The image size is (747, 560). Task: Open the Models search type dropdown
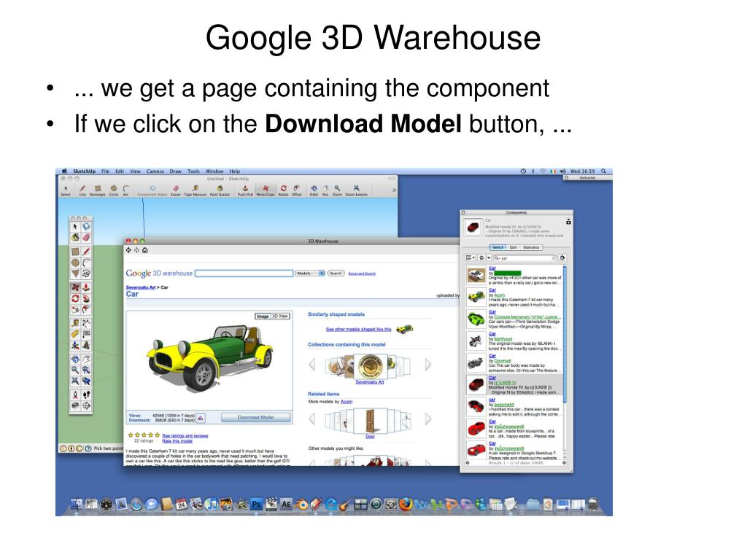[310, 273]
